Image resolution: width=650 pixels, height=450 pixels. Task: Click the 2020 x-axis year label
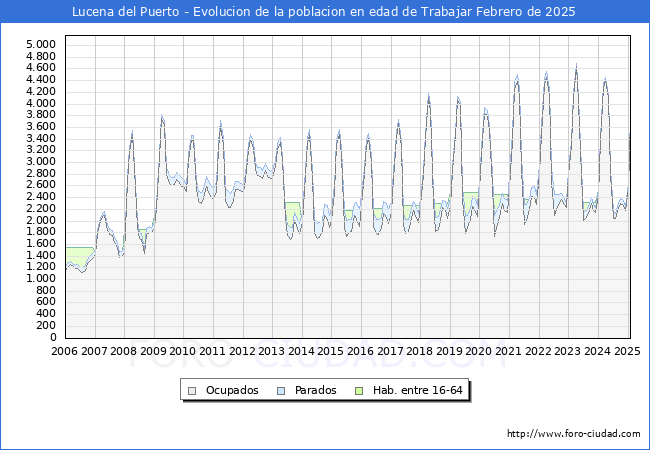coord(479,351)
